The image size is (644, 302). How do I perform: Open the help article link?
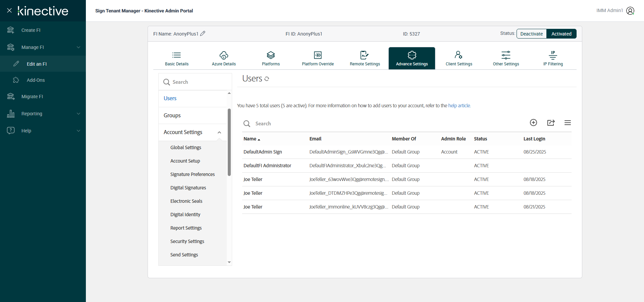pyautogui.click(x=459, y=106)
